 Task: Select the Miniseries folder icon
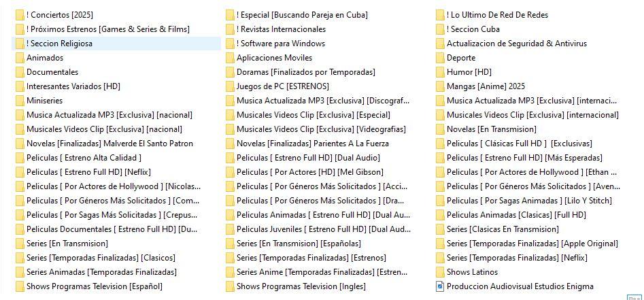pyautogui.click(x=20, y=101)
